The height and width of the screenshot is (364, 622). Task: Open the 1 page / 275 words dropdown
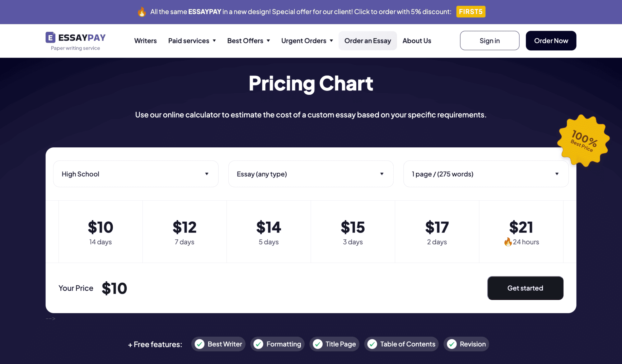(x=486, y=174)
